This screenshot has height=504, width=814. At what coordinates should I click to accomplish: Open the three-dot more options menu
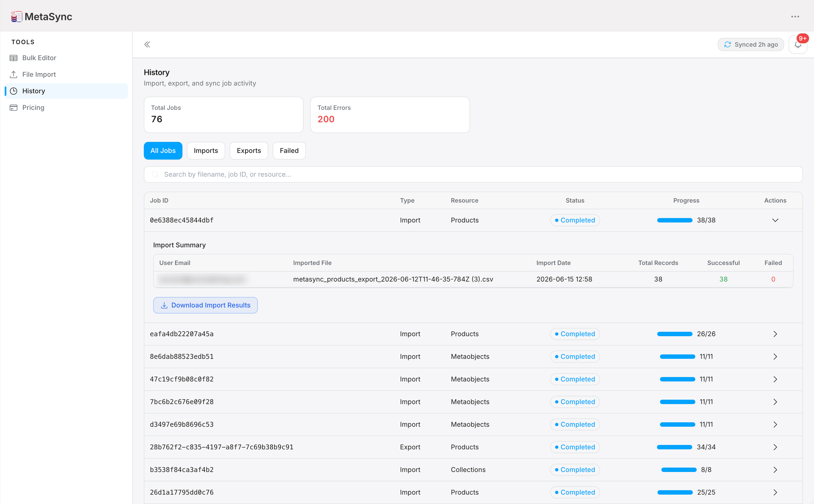795,17
